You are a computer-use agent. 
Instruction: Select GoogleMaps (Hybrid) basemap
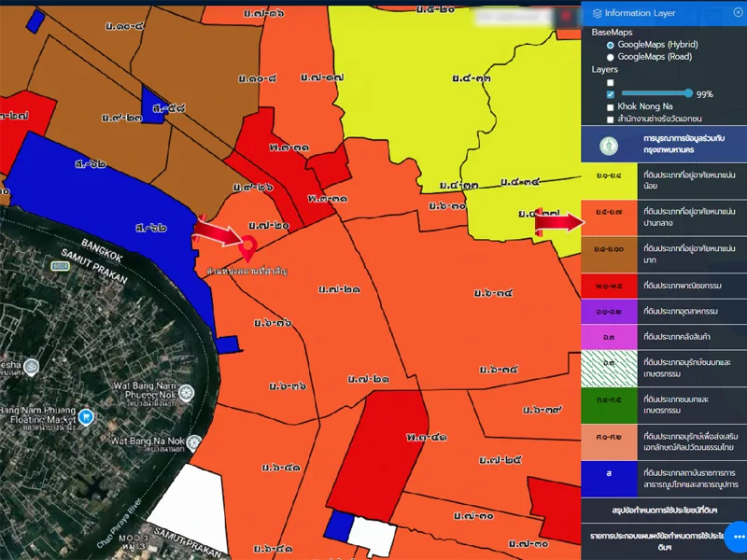click(x=611, y=45)
